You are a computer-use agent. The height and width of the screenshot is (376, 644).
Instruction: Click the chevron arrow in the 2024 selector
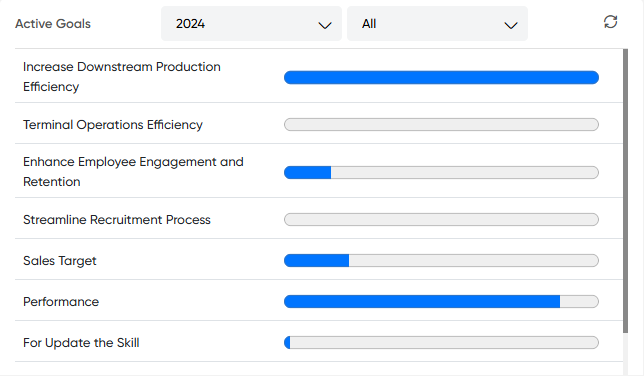tap(325, 25)
